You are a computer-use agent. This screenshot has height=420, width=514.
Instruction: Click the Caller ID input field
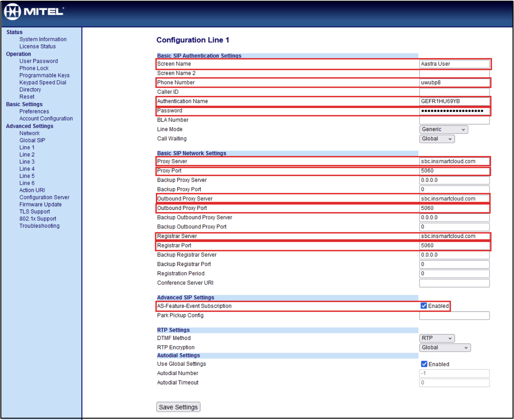pyautogui.click(x=454, y=92)
